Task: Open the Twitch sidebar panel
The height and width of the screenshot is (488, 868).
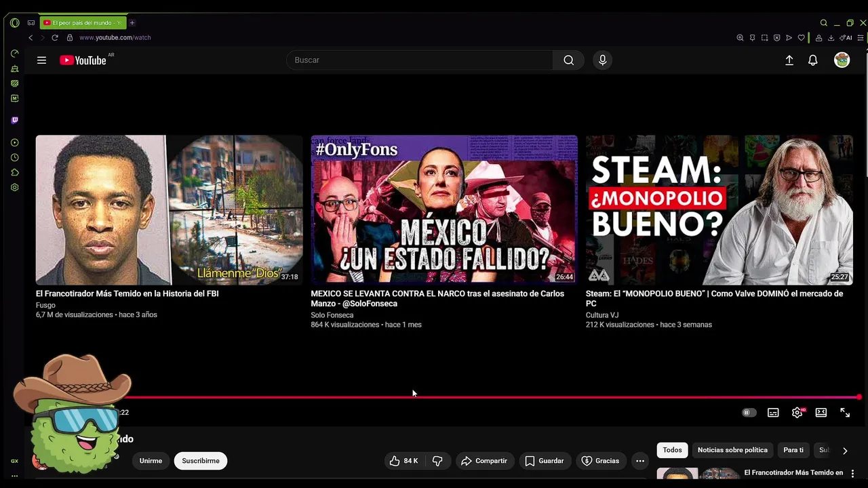Action: click(x=14, y=120)
